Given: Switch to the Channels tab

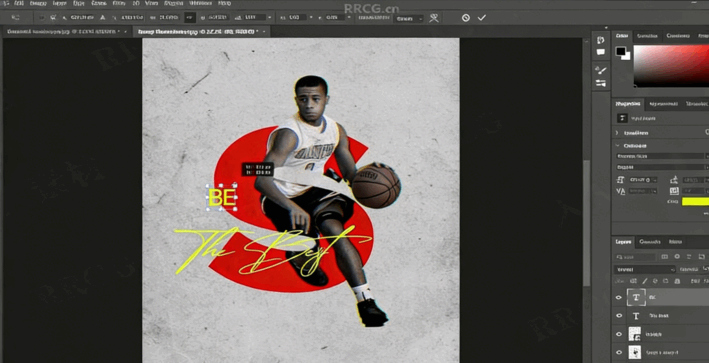Looking at the screenshot, I should click(x=650, y=242).
